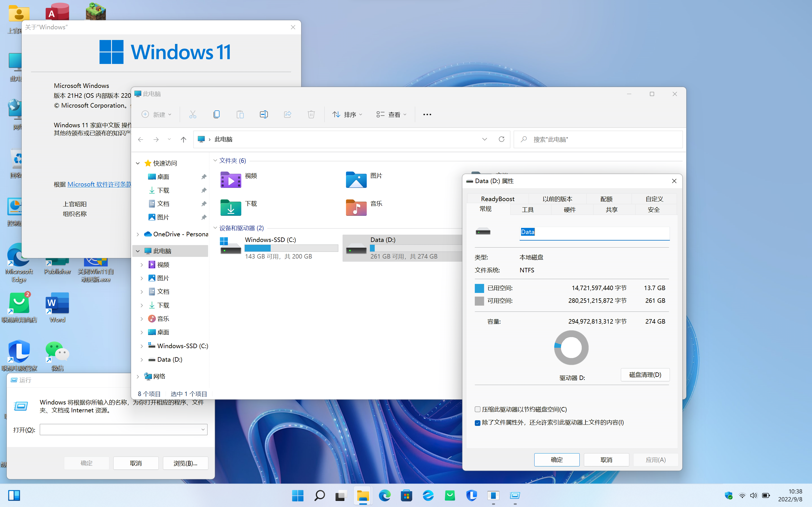Go up one folder level with up arrow
This screenshot has width=812, height=507.
tap(183, 139)
